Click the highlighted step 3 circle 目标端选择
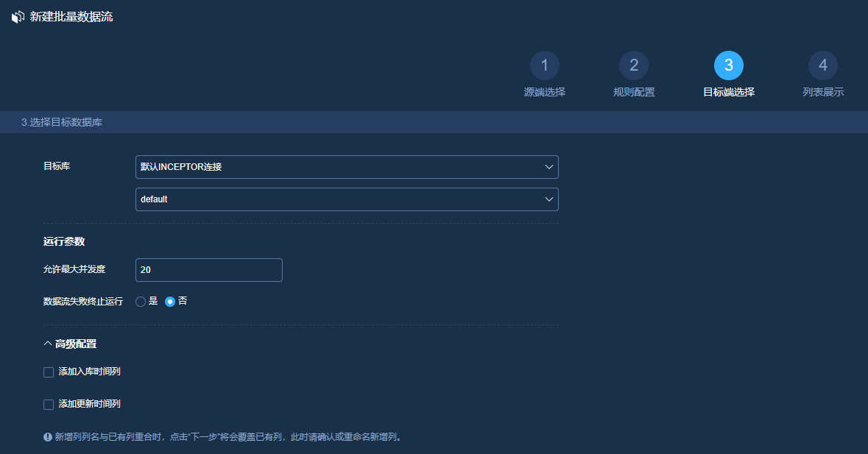The width and height of the screenshot is (868, 454). tap(729, 65)
